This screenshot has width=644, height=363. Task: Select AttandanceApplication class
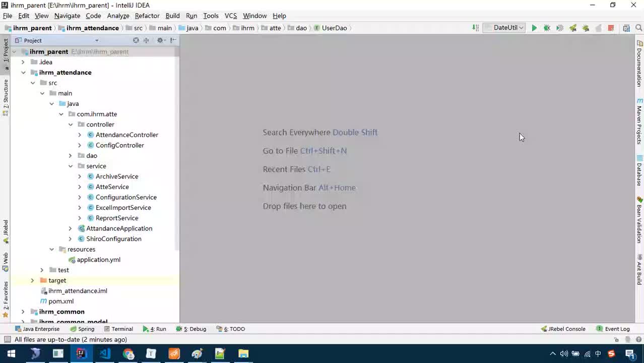[x=119, y=228]
